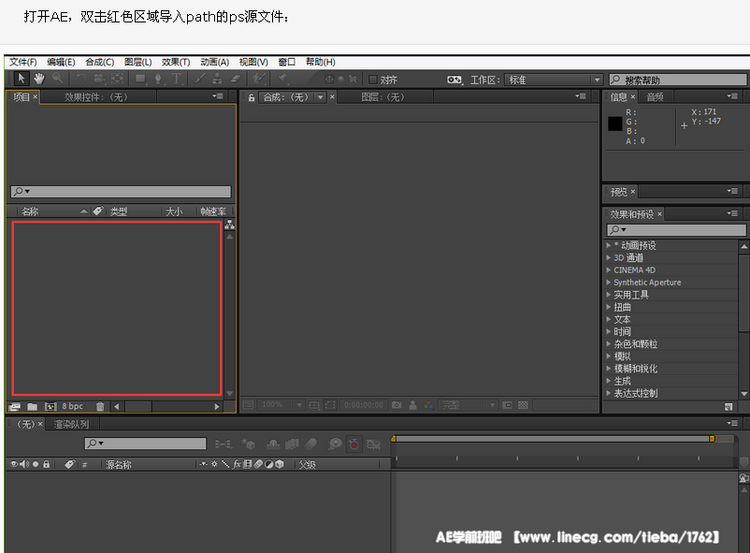Select the Roto Brush tool

259,79
